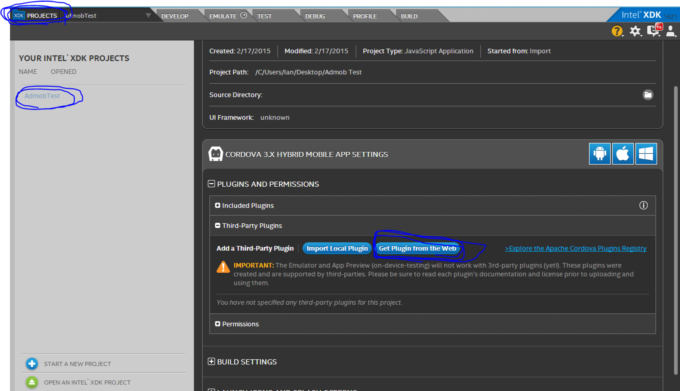Switch to the Test tab
Image resolution: width=680 pixels, height=391 pixels.
point(265,16)
